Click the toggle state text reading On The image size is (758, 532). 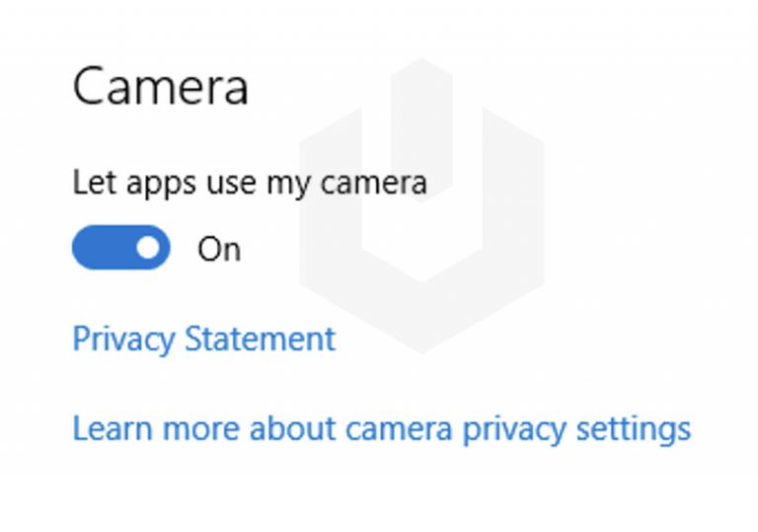click(x=219, y=249)
